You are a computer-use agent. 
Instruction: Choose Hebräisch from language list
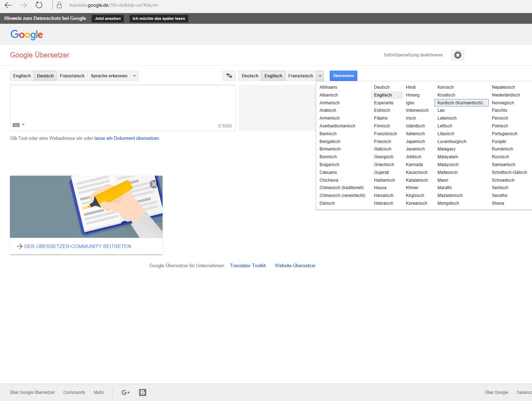click(383, 203)
